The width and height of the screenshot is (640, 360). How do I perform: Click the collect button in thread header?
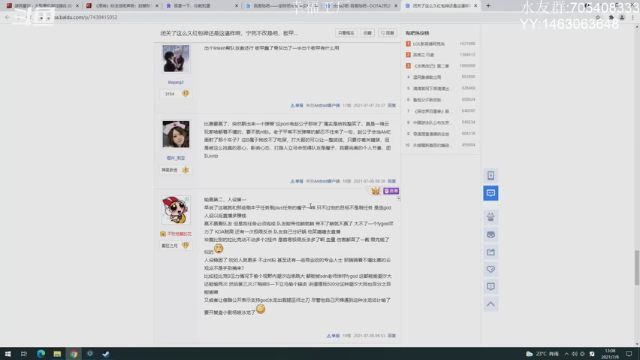[367, 33]
